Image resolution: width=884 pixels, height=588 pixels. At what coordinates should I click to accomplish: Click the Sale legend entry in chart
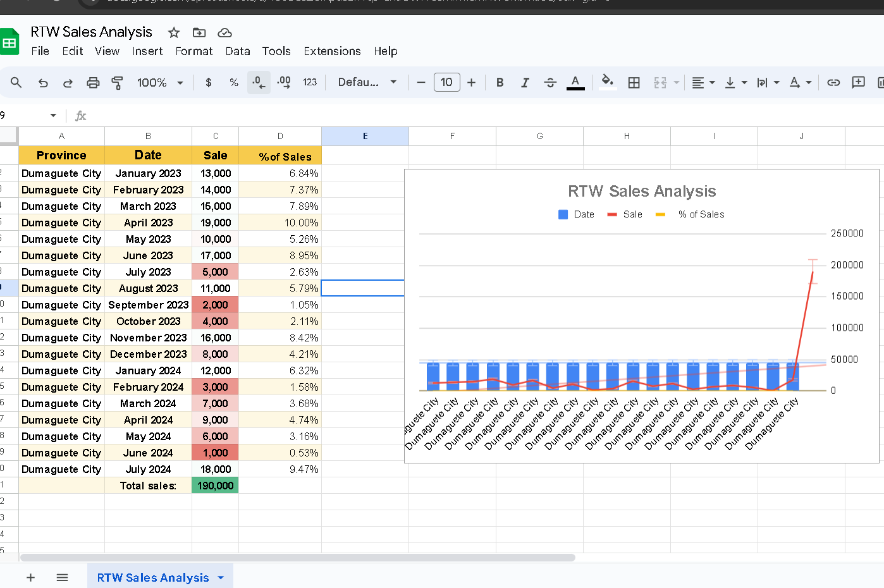click(625, 214)
